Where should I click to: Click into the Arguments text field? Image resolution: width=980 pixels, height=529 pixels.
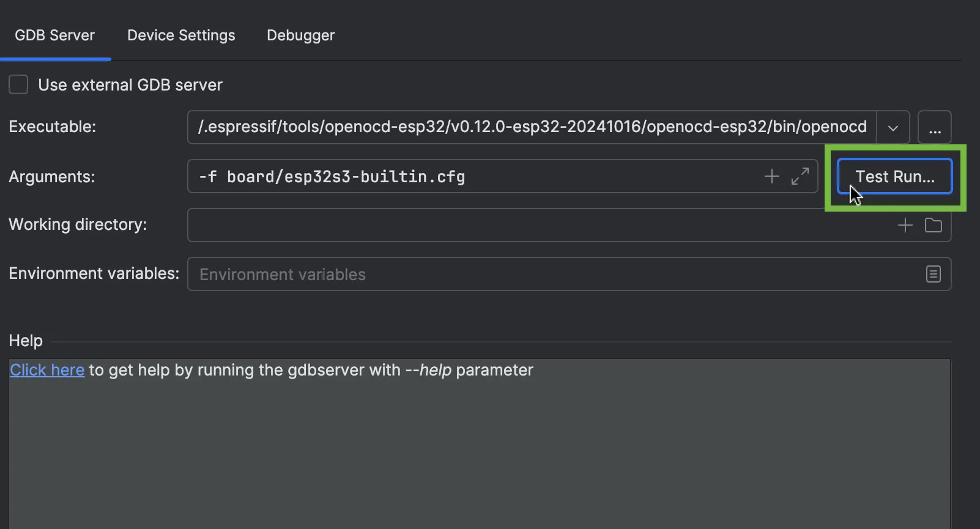tap(477, 176)
